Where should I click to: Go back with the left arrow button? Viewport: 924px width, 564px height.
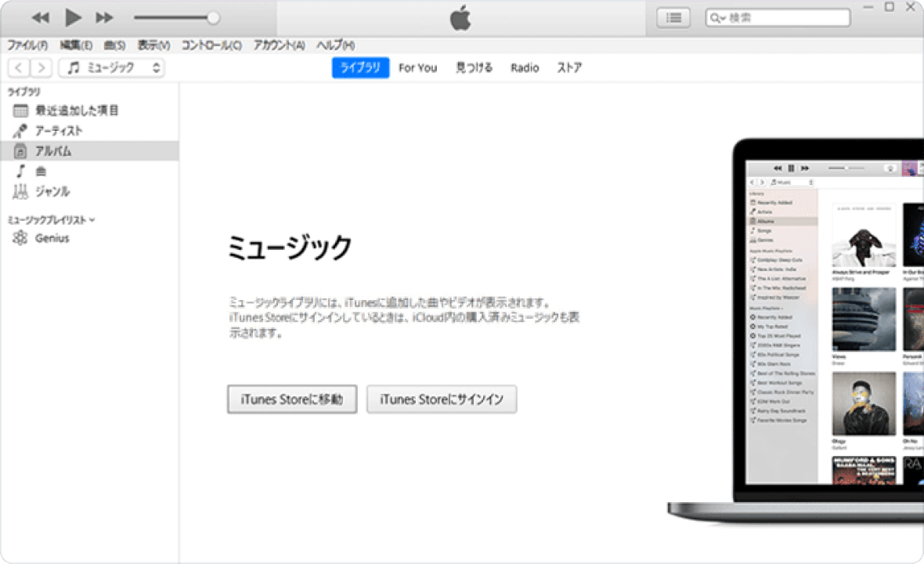pos(19,68)
